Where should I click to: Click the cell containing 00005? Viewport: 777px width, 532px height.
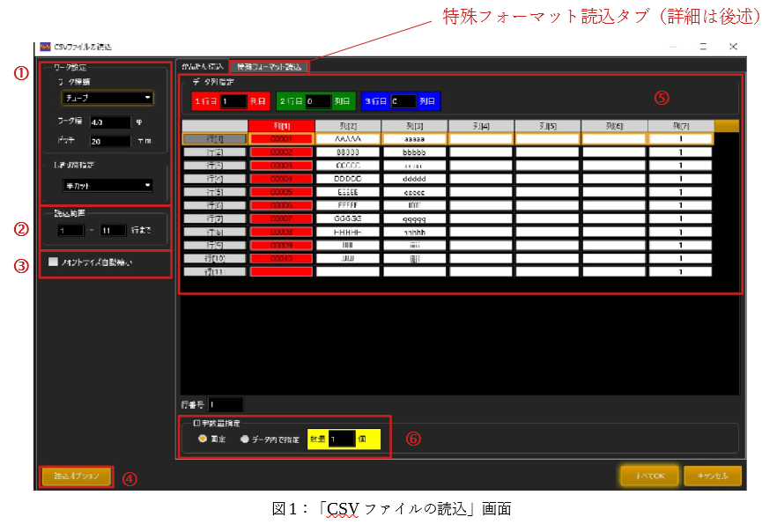pyautogui.click(x=282, y=192)
